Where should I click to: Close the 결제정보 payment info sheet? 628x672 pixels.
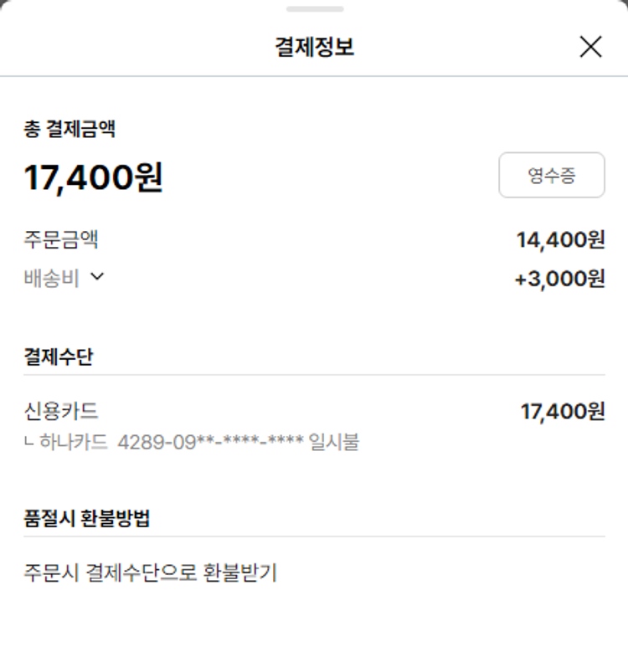(x=590, y=47)
